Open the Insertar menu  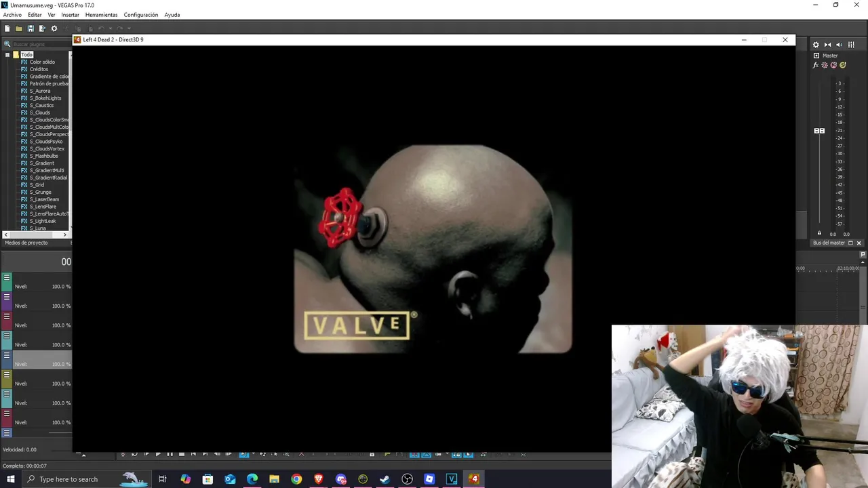tap(70, 15)
